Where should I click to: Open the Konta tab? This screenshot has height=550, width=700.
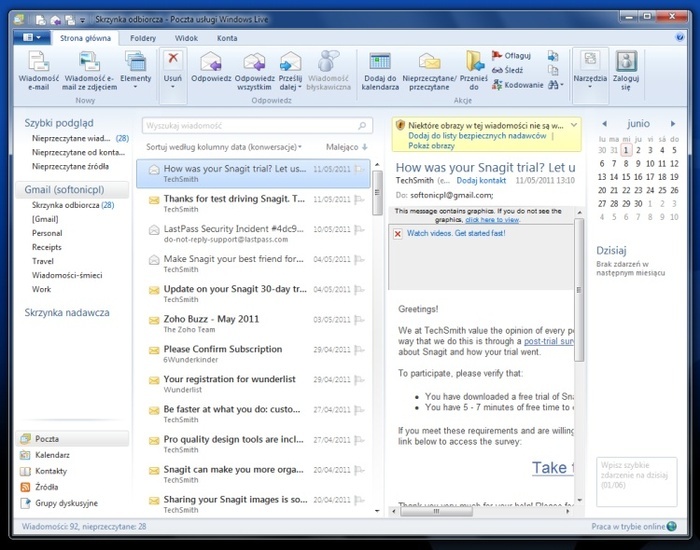pos(227,38)
